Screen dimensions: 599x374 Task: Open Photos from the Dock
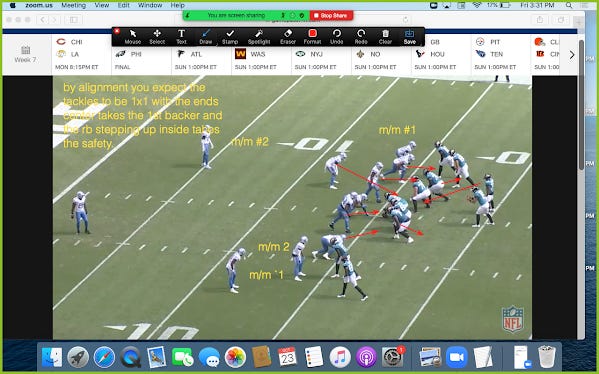coord(235,357)
